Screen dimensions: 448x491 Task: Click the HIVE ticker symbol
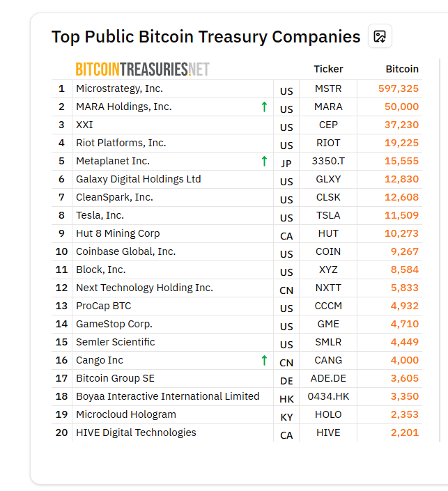[x=328, y=432]
